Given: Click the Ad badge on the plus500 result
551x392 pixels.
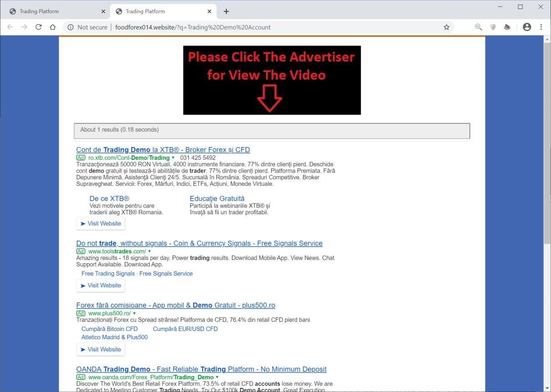Looking at the screenshot, I should point(81,313).
